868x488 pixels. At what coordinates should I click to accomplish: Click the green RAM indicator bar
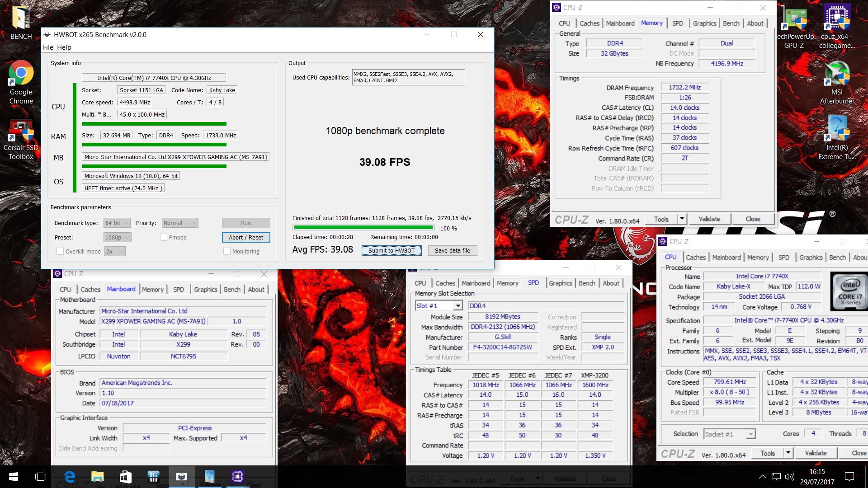(x=154, y=145)
